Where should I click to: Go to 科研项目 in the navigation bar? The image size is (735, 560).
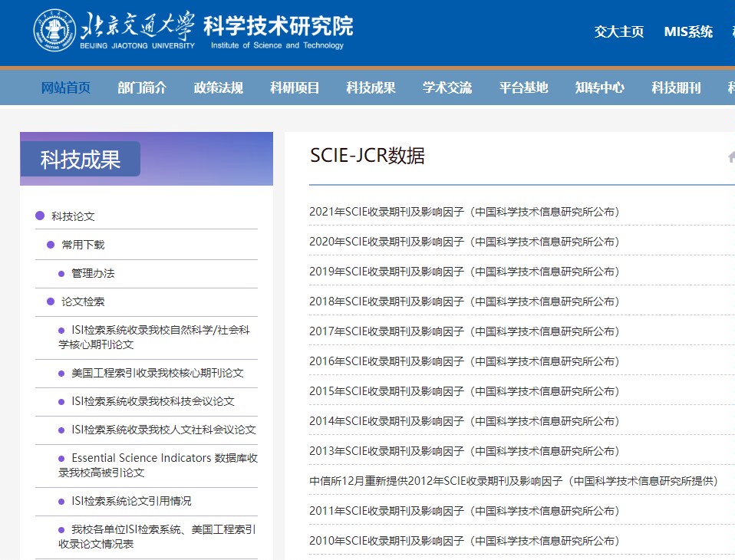coord(295,87)
